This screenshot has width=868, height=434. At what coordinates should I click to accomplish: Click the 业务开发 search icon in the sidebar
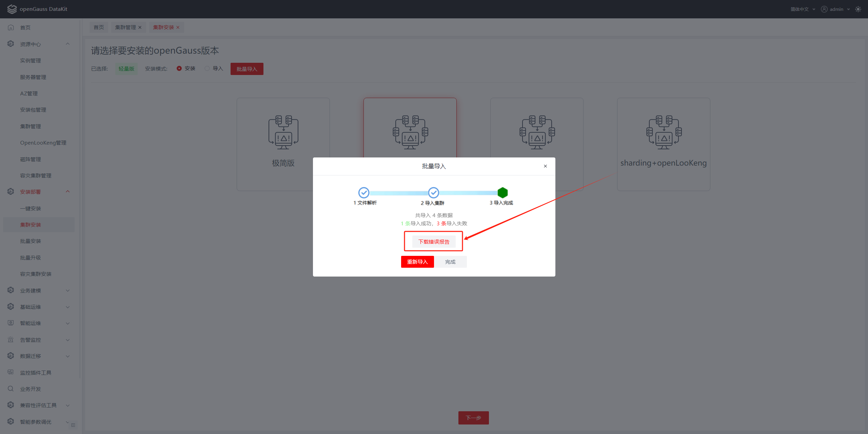(x=11, y=389)
